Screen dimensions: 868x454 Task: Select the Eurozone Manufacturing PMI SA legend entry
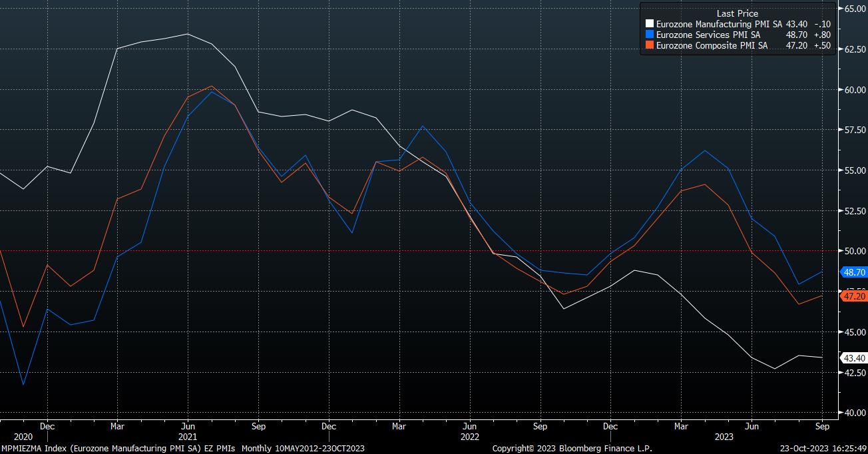coord(720,24)
